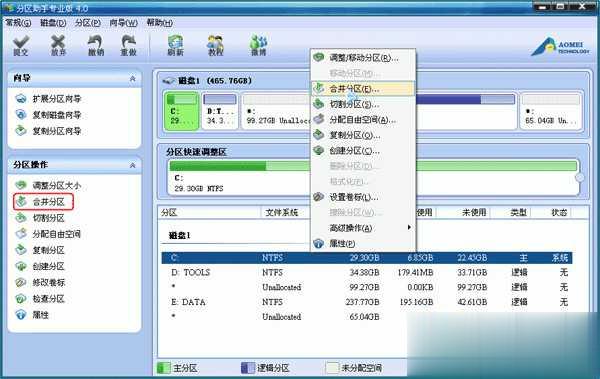This screenshot has width=600, height=379.
Task: Select 创建分区(C)... in the context menu
Action: pos(363,151)
